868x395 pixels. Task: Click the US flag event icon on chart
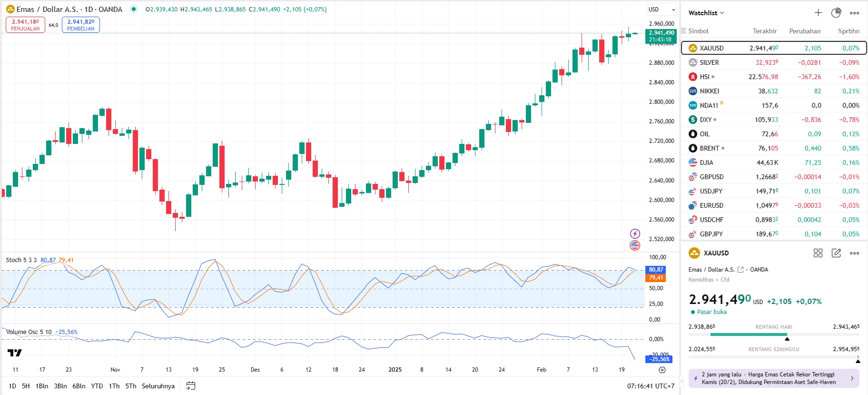coord(635,245)
